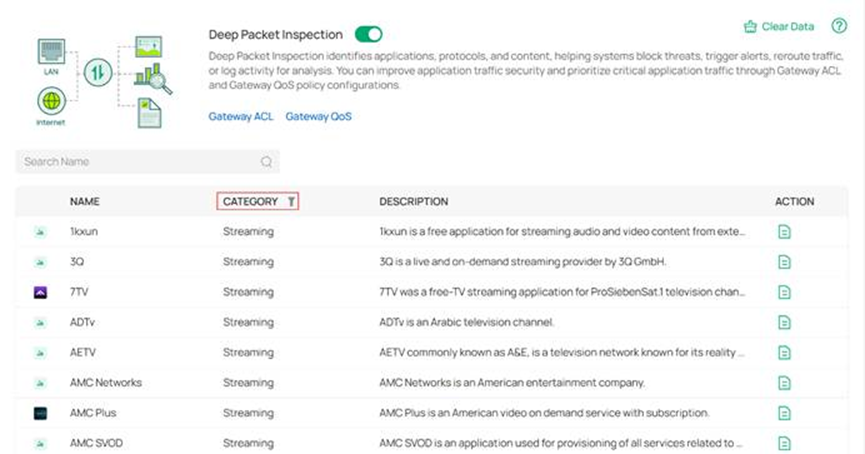The image size is (865, 454).
Task: Click the Clear Data button
Action: point(779,26)
